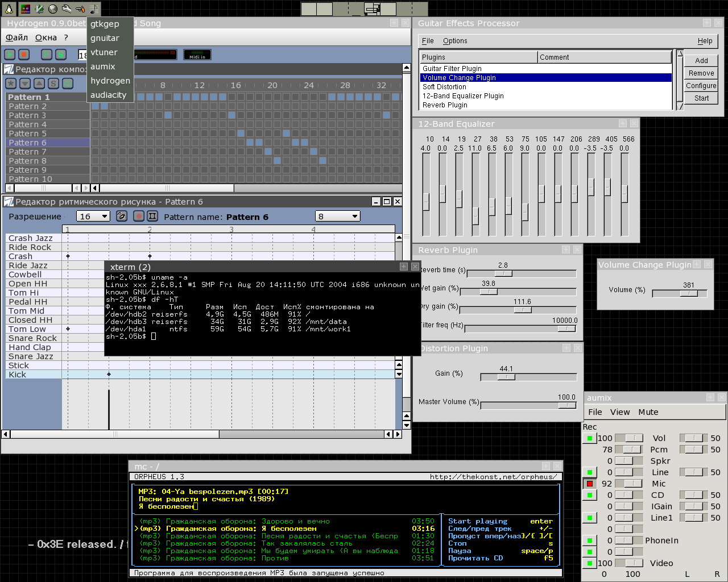Open Hydrogen Окна menu
The image size is (728, 582).
(x=46, y=38)
